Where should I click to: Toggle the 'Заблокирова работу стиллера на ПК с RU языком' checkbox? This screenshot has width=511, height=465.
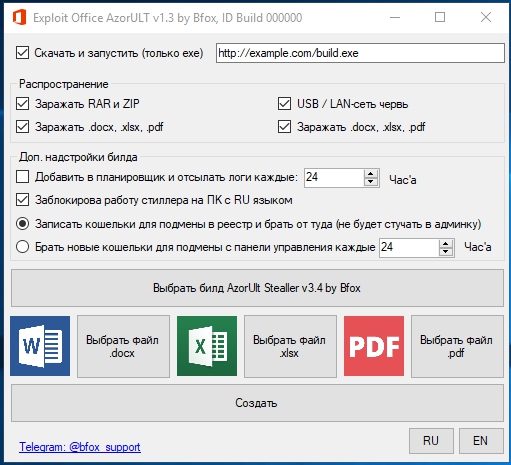pyautogui.click(x=22, y=200)
